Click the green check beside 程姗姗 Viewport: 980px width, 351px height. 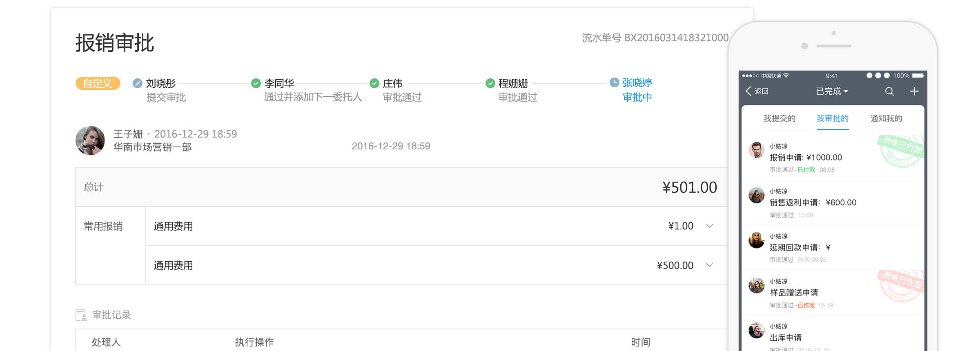click(x=490, y=83)
